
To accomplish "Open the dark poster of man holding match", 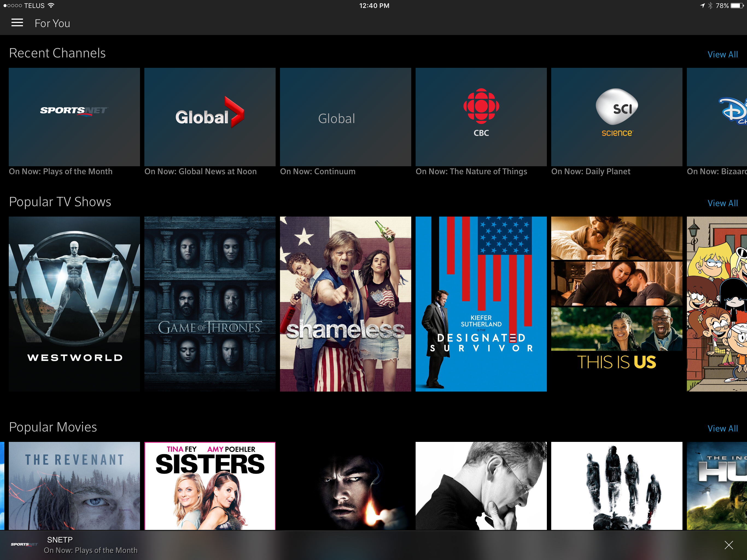I will (345, 486).
